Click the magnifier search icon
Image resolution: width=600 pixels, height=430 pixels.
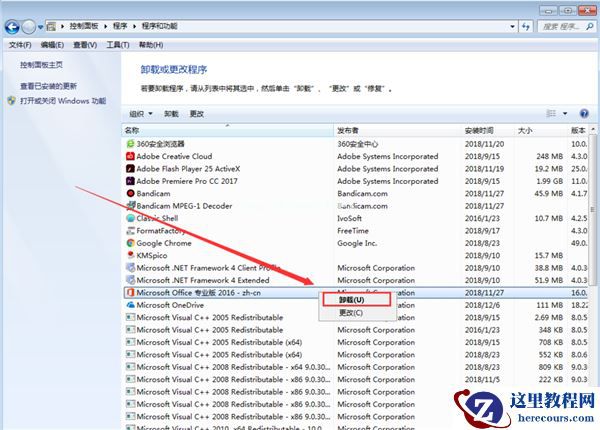[590, 26]
